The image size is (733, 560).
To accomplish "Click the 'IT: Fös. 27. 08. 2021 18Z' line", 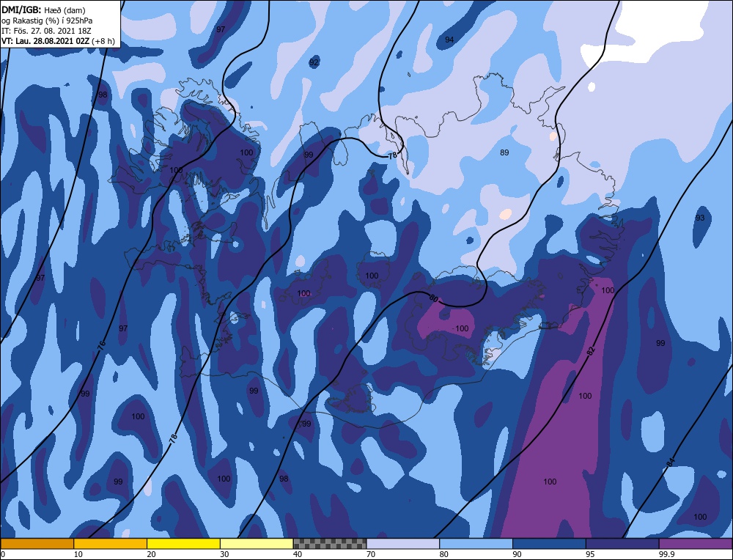I will [46, 30].
